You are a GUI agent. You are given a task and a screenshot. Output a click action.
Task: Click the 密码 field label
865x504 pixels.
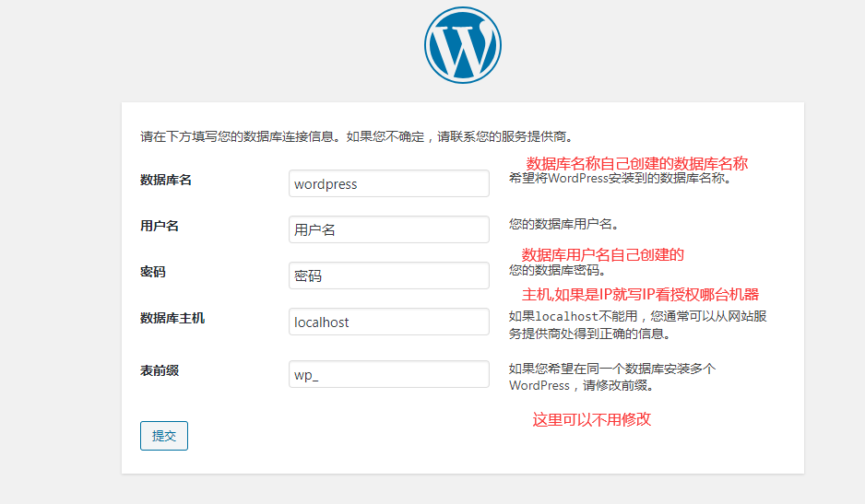(x=153, y=272)
